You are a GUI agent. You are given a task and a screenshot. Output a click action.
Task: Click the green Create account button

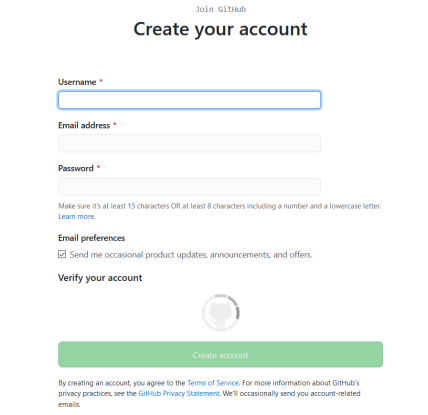(220, 355)
